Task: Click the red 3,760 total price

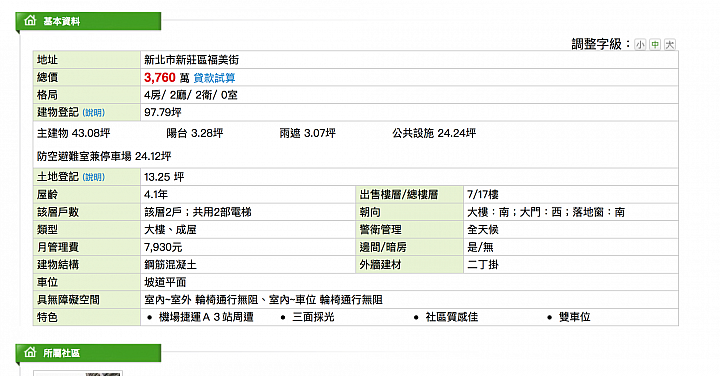Action: pyautogui.click(x=160, y=77)
